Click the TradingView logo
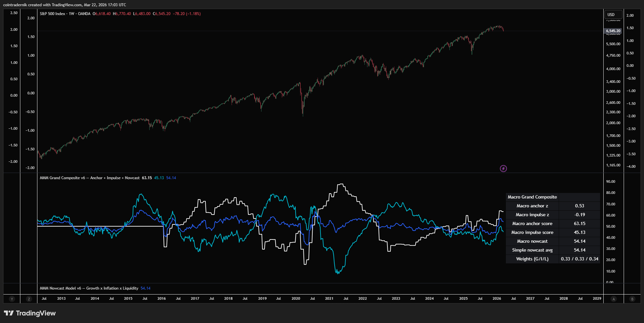Viewport: 644px width, 323px height. (x=30, y=313)
